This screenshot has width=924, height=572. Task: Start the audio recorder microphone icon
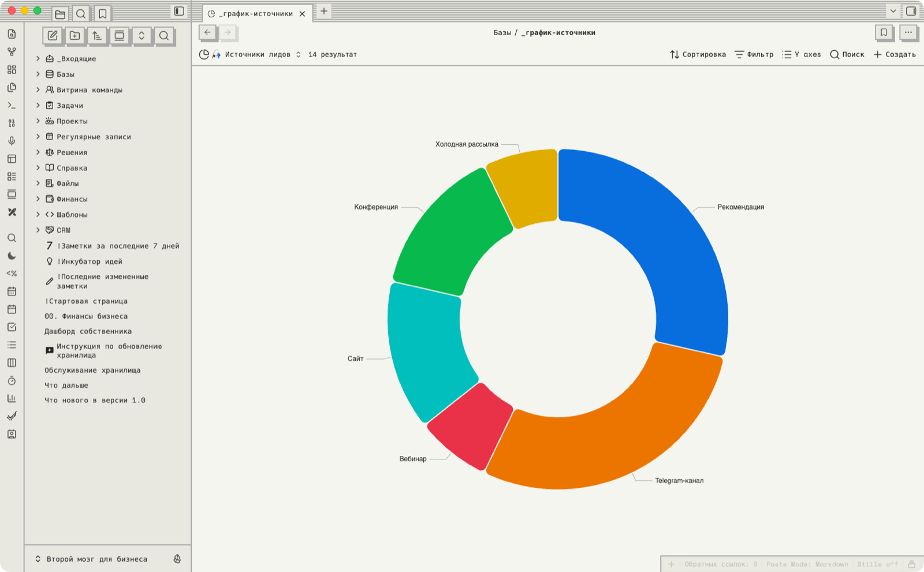point(12,141)
